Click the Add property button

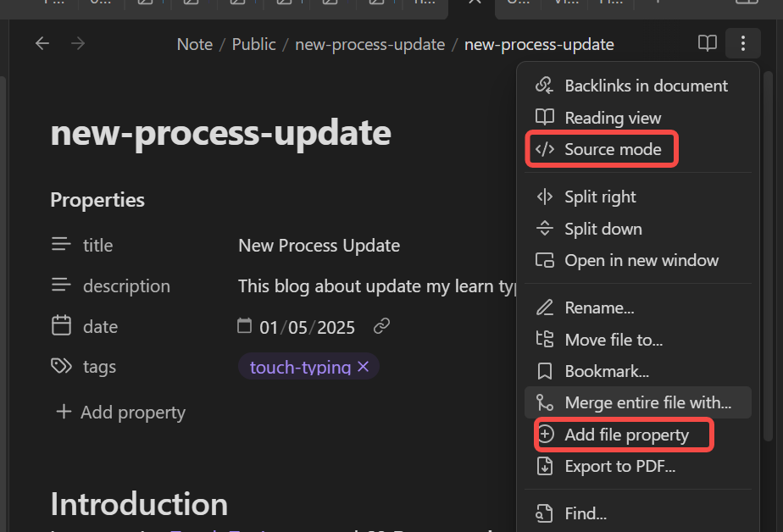tap(120, 413)
